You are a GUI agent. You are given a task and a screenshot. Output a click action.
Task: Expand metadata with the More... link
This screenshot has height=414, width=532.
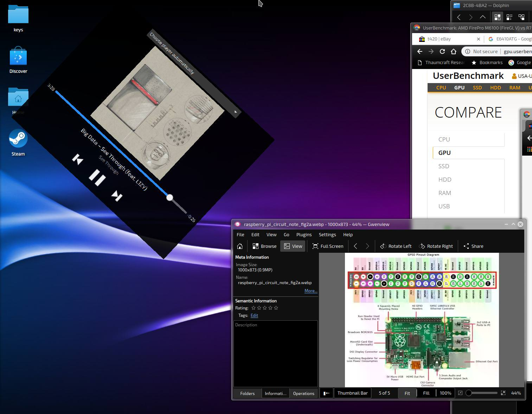[x=311, y=291]
